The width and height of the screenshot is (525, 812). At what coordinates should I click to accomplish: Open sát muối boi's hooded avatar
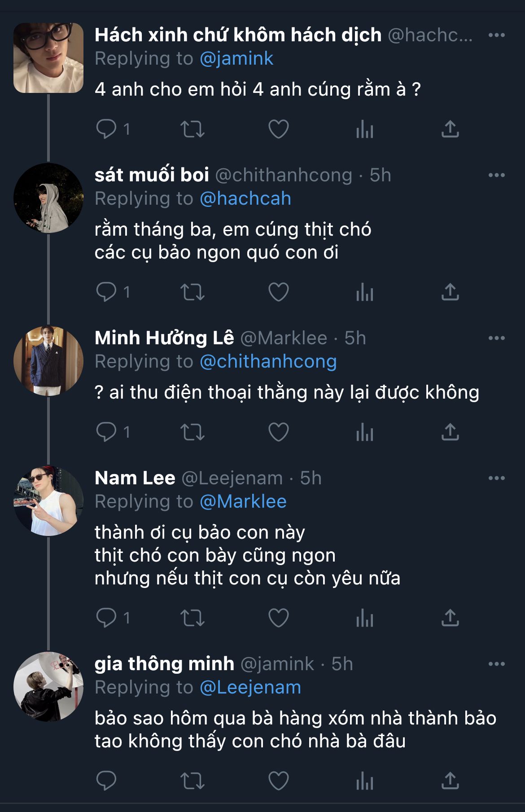[x=48, y=198]
